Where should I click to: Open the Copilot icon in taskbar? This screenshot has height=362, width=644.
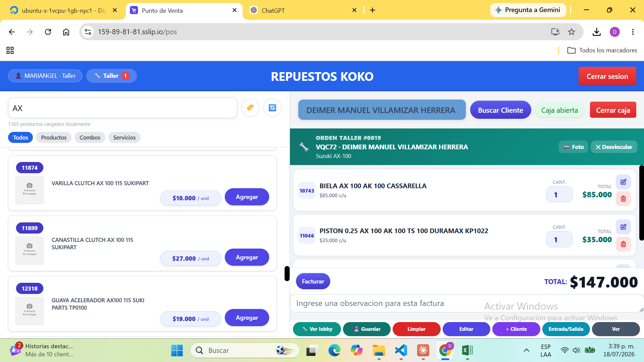point(356,351)
